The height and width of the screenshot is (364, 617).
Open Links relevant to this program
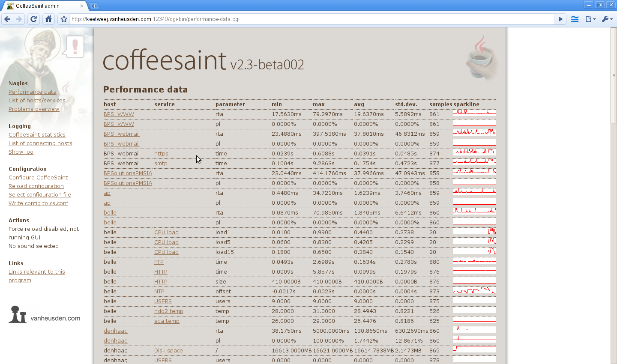37,276
